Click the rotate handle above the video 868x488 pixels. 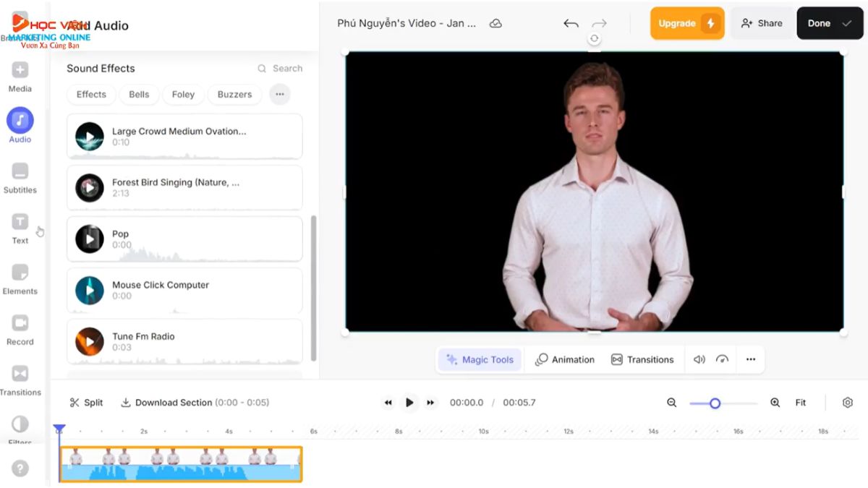tap(594, 39)
